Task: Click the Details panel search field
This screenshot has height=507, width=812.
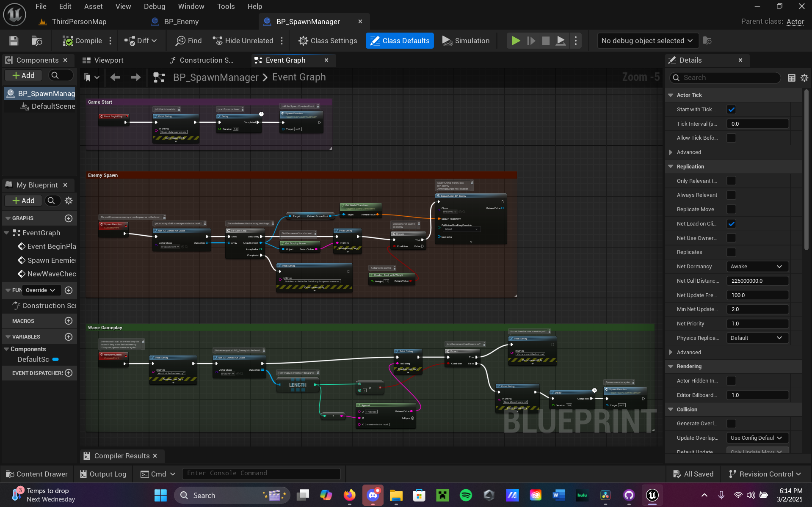Action: [x=725, y=77]
